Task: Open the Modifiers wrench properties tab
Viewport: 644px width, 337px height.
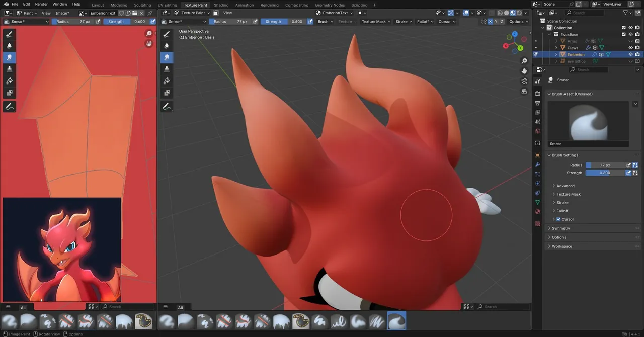Action: [538, 164]
